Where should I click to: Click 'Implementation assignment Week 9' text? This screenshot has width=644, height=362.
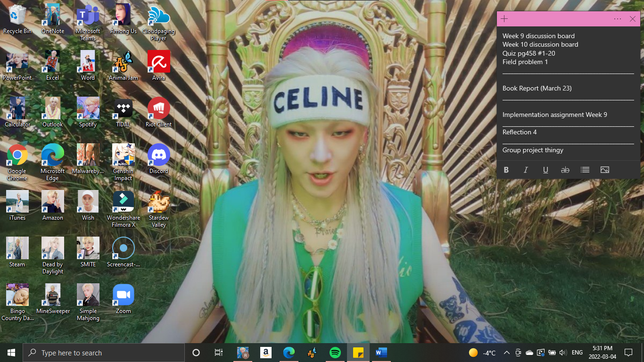(x=555, y=115)
